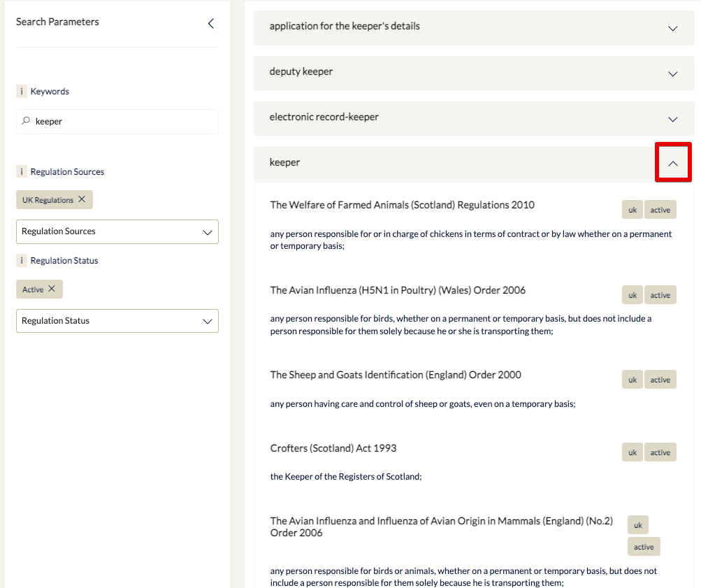This screenshot has width=701, height=588.
Task: Remove the UK Regulations filter tag
Action: 82,199
